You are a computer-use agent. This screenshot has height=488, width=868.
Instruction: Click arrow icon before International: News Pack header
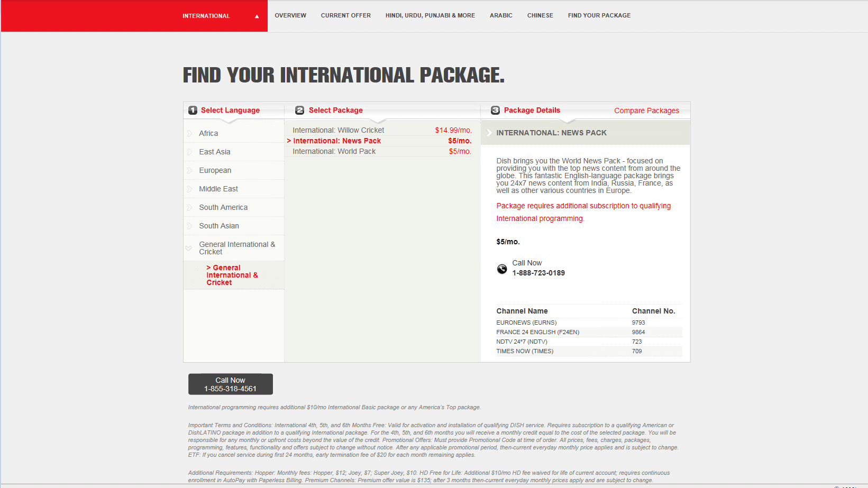pos(489,133)
